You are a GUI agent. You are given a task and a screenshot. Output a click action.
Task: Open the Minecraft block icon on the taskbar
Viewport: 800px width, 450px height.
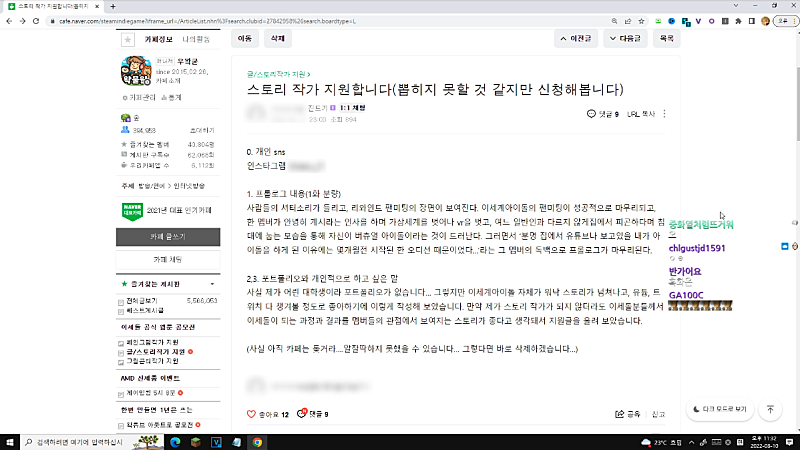196,442
